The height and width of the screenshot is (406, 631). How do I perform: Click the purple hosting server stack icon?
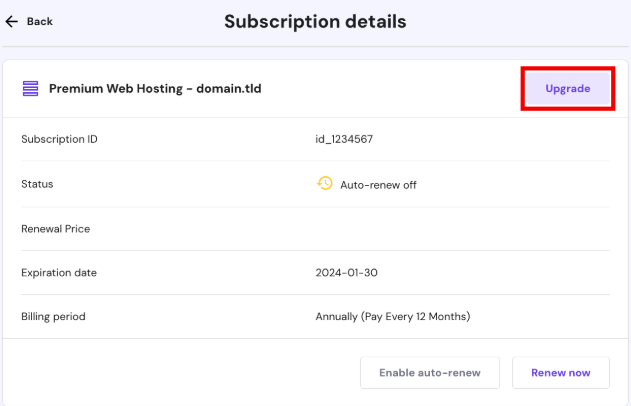(x=30, y=89)
